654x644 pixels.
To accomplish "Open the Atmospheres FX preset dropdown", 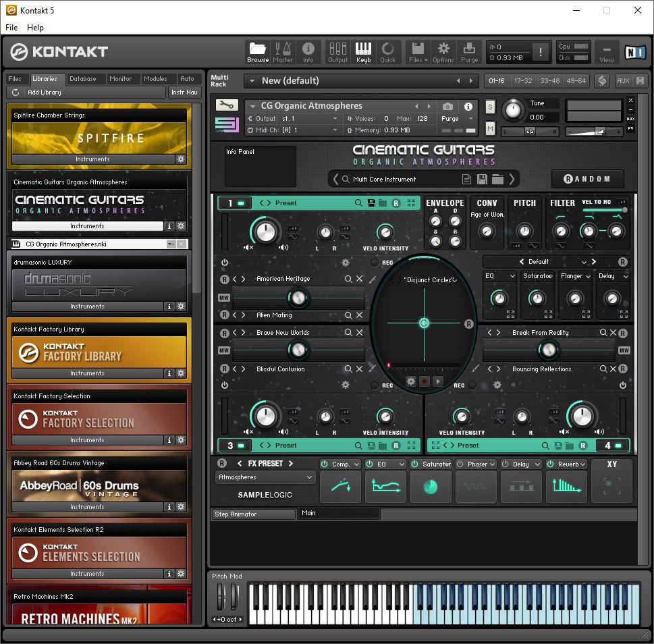I will [x=265, y=477].
